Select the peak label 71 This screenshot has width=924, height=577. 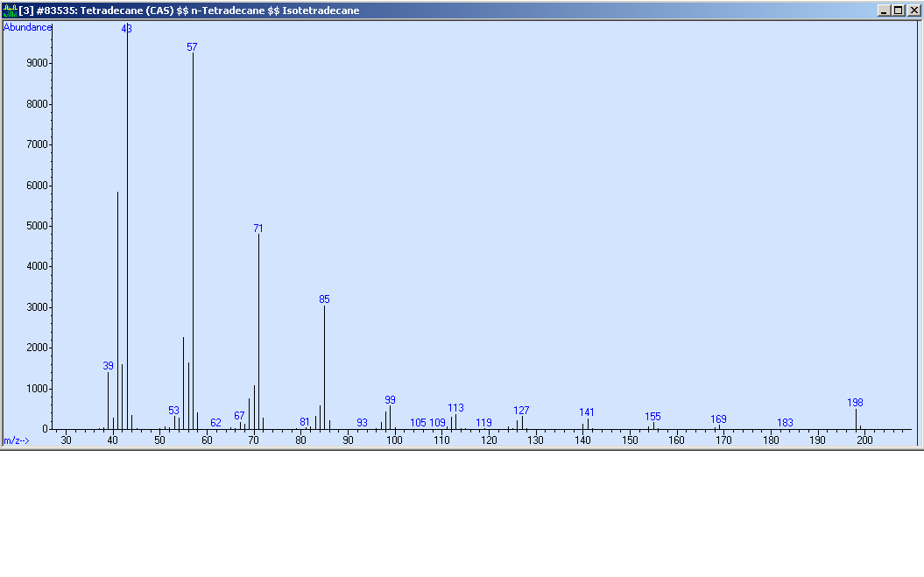(x=258, y=229)
